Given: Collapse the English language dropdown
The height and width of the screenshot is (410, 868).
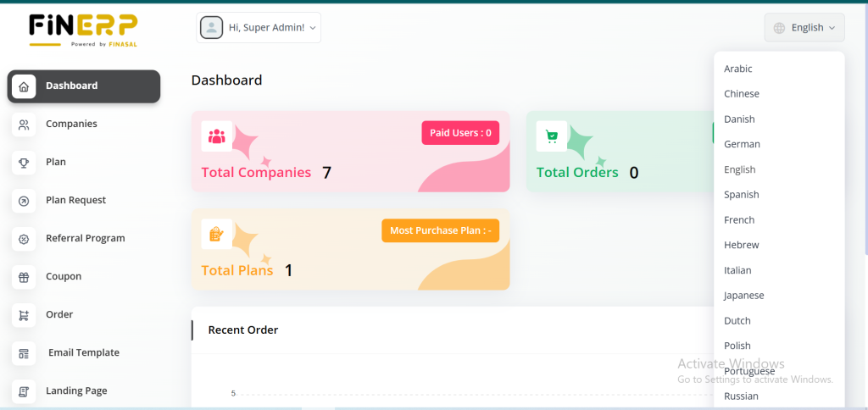Looking at the screenshot, I should click(804, 28).
